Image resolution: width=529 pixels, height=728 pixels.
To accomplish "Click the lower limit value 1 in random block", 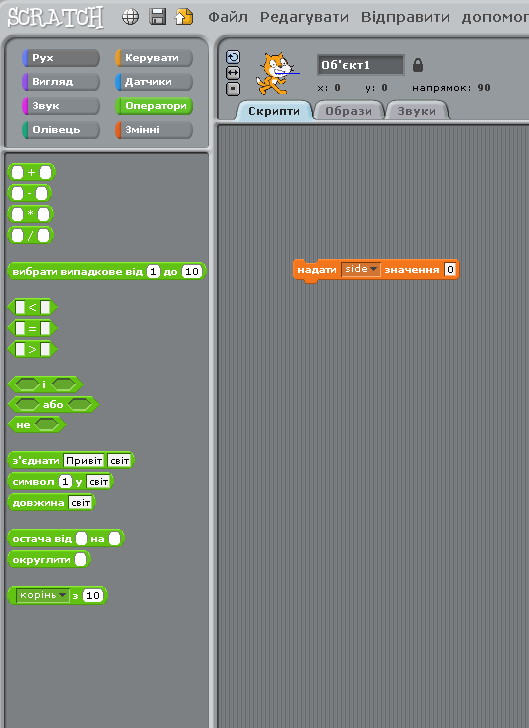I will tap(153, 272).
